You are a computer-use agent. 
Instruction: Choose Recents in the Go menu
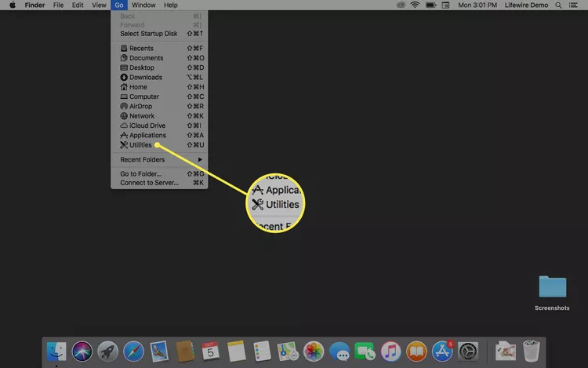[159, 49]
